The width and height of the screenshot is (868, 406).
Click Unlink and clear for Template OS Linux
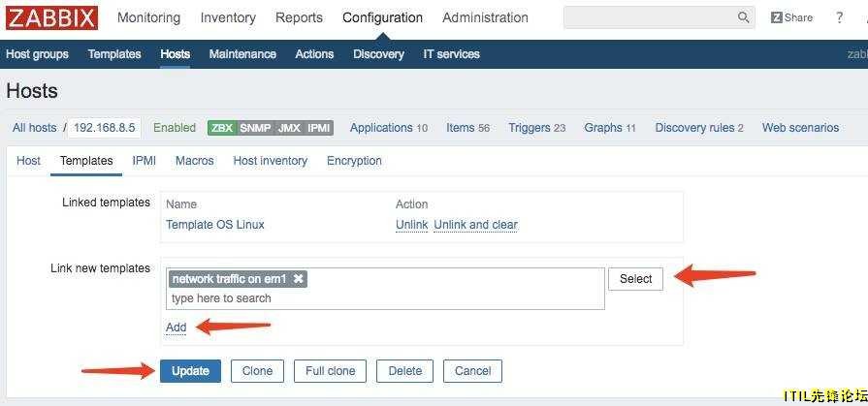click(x=475, y=225)
